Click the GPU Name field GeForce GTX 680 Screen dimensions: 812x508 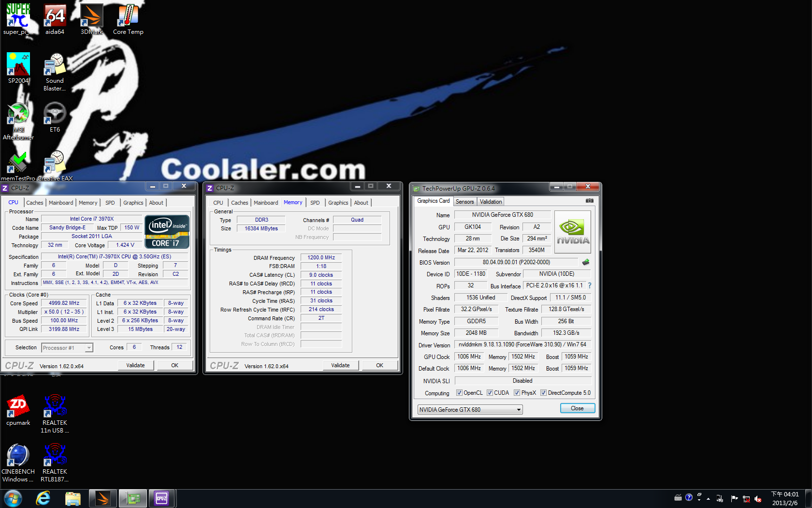tap(503, 215)
